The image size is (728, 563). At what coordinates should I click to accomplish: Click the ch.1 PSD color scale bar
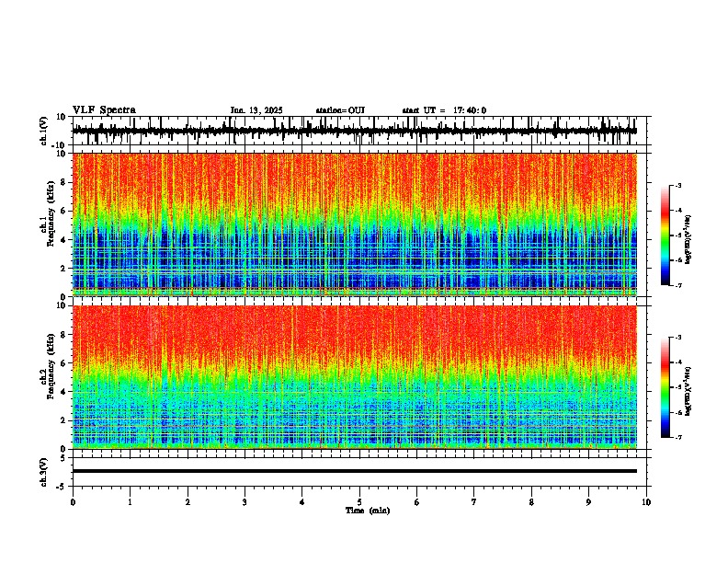[x=665, y=236]
